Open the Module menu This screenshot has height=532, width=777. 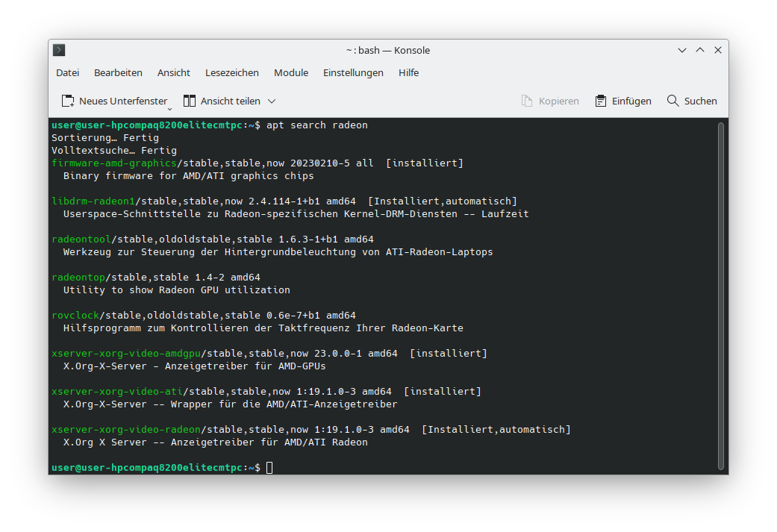click(x=290, y=72)
